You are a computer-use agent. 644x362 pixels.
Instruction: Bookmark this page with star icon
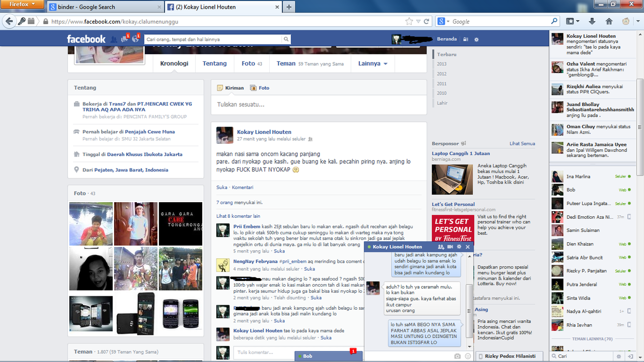point(409,22)
